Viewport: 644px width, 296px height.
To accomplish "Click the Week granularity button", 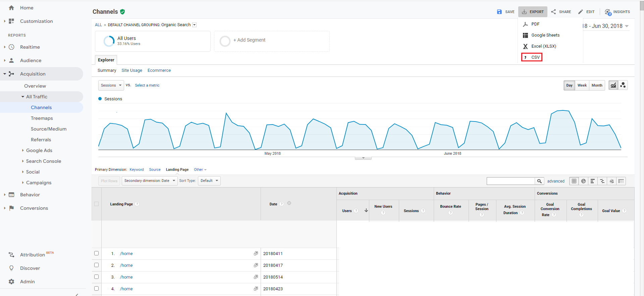I will [582, 86].
